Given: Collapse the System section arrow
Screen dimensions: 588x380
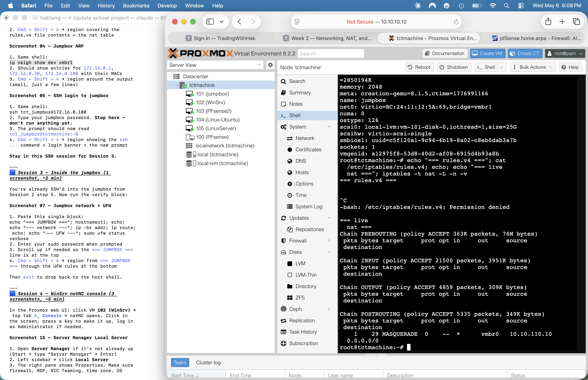Looking at the screenshot, I should tap(329, 127).
